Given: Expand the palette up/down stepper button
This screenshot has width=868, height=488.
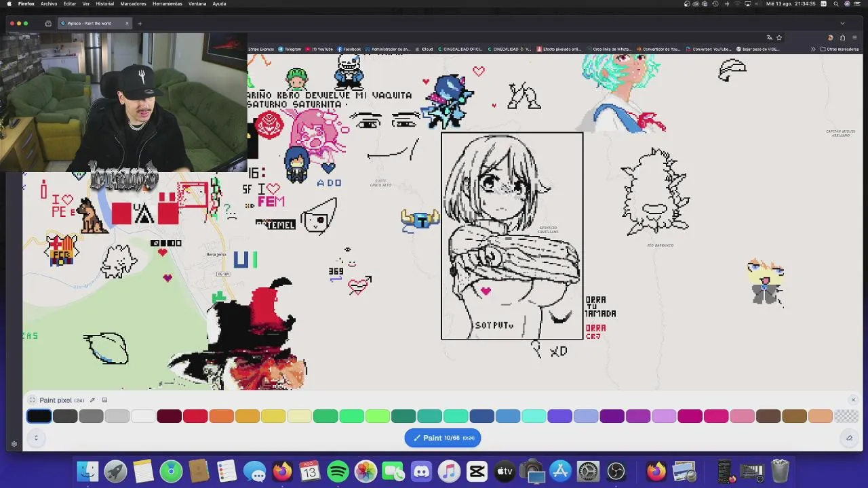Looking at the screenshot, I should (36, 438).
